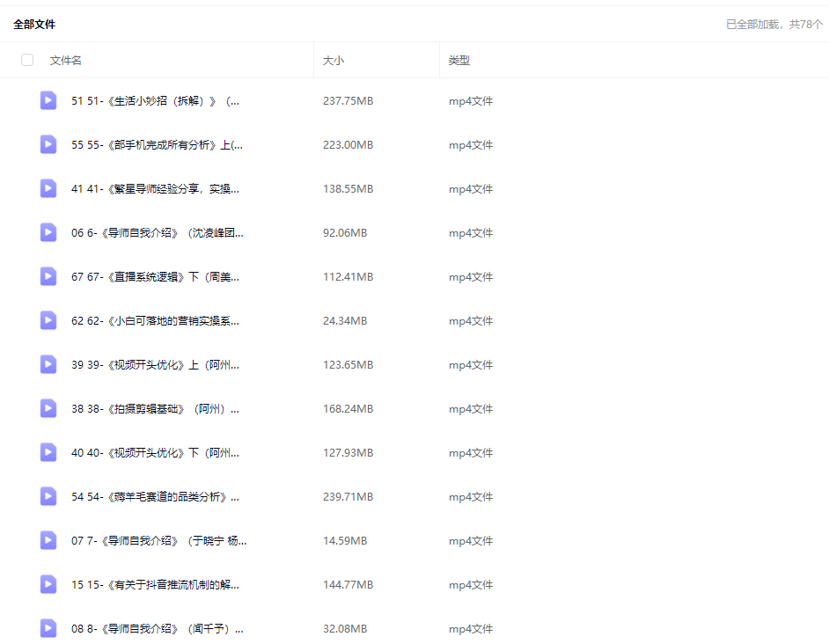Open file 39-《视频开头优化》上（阿州...
This screenshot has width=829, height=644.
click(x=156, y=364)
